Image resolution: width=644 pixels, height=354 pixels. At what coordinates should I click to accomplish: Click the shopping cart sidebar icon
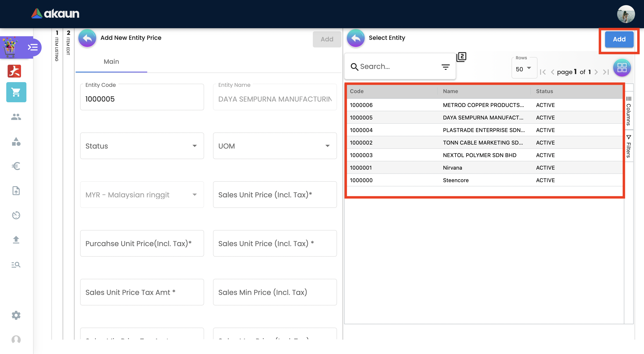16,92
